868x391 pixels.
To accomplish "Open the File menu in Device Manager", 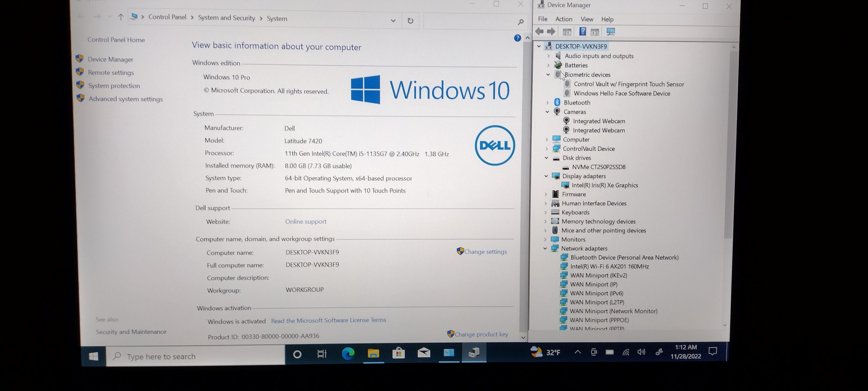I will pyautogui.click(x=542, y=19).
